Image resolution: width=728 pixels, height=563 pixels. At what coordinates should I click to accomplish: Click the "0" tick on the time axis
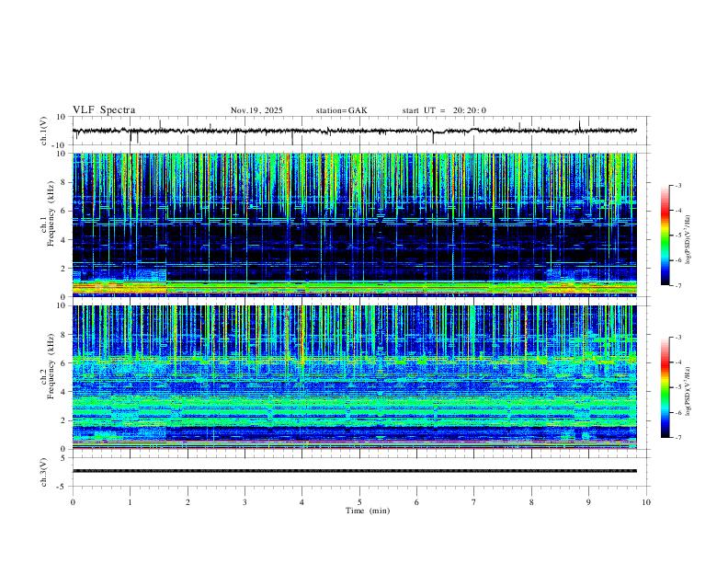tap(73, 502)
